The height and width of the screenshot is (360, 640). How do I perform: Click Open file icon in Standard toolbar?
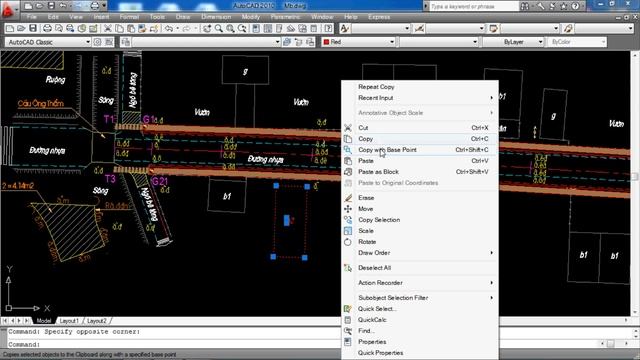(x=21, y=28)
